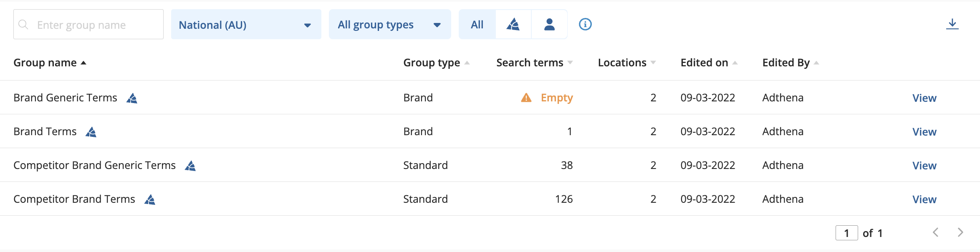This screenshot has width=980, height=252.
Task: Sort by Search terms column
Action: coord(534,63)
